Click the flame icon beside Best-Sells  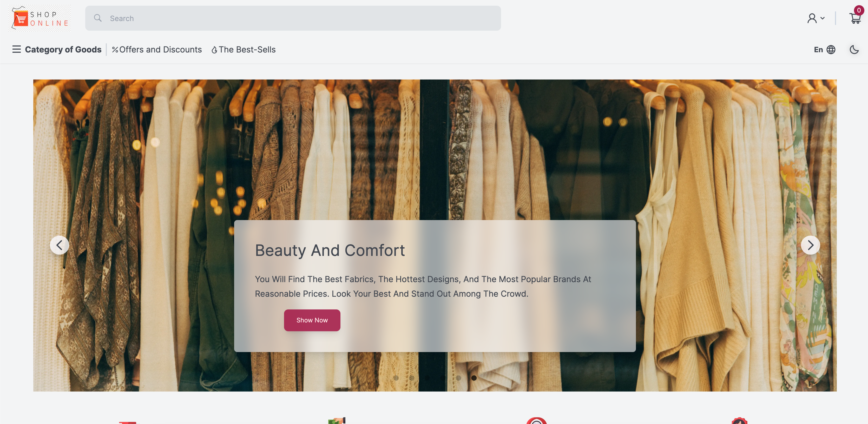(x=214, y=50)
